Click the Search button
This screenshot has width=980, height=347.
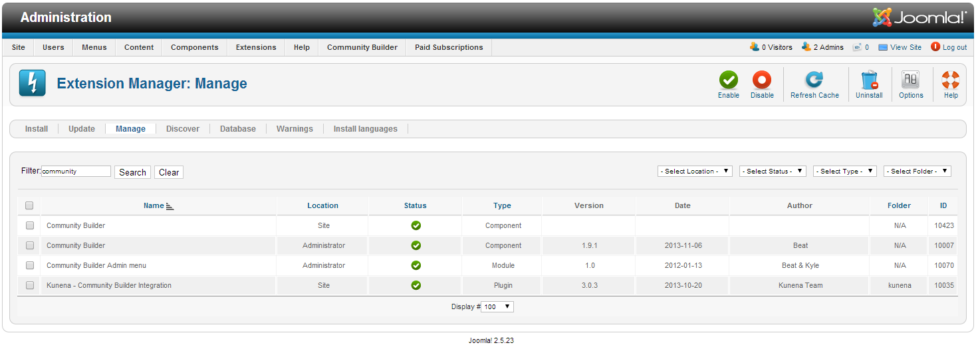[132, 172]
